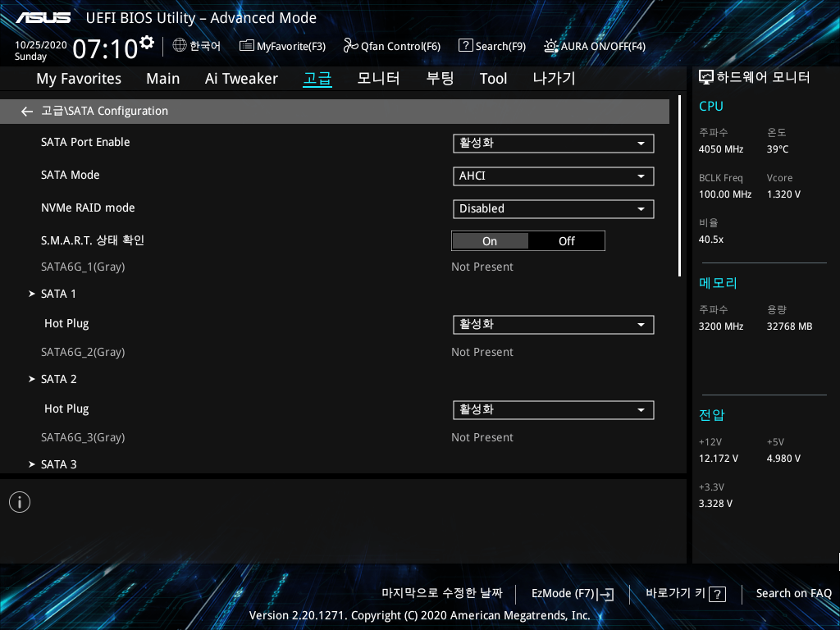Screen dimensions: 840x630
Task: Click +5V reading 4.980 V
Action: [x=783, y=459]
